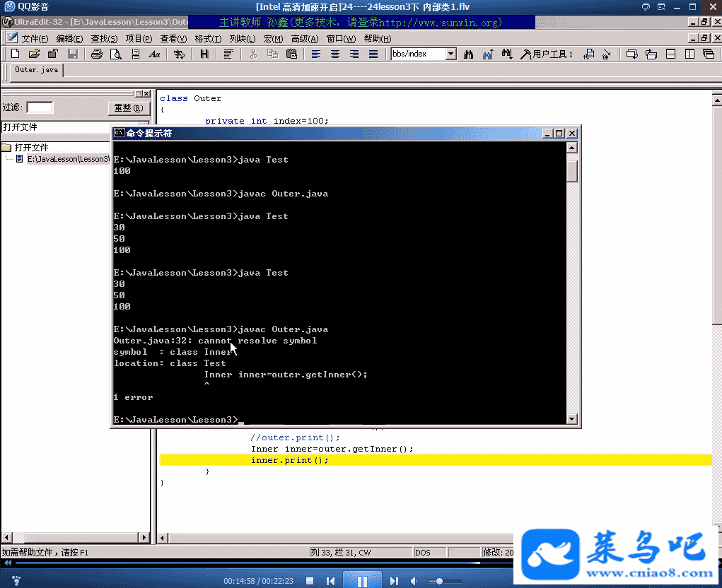Click the Print icon in toolbar

[x=96, y=54]
